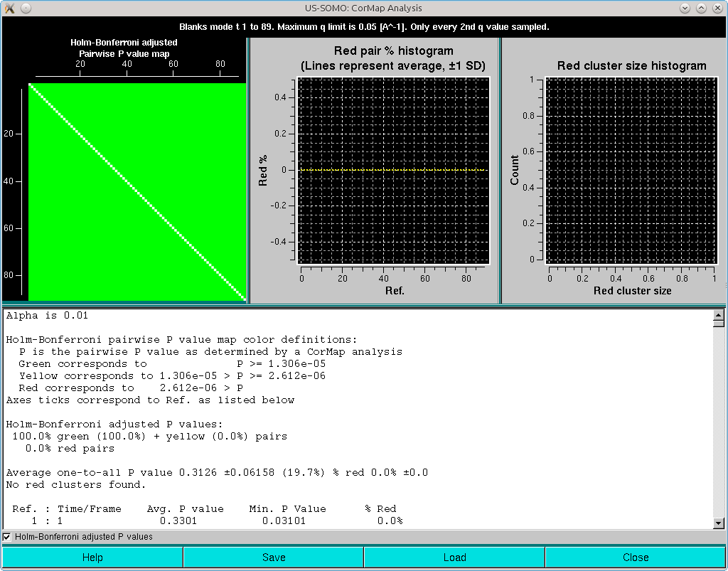Open the window menu circle beside app icon

tap(24, 8)
